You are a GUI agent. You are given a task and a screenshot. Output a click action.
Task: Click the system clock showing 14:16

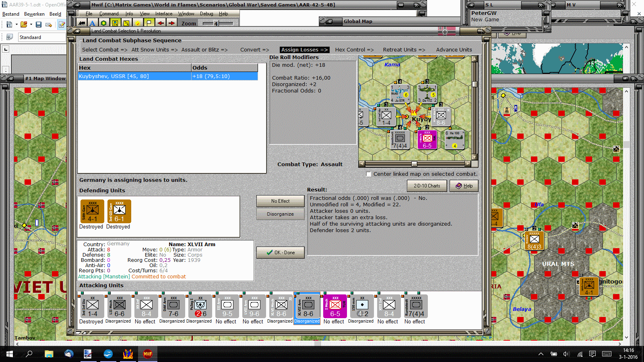628,354
